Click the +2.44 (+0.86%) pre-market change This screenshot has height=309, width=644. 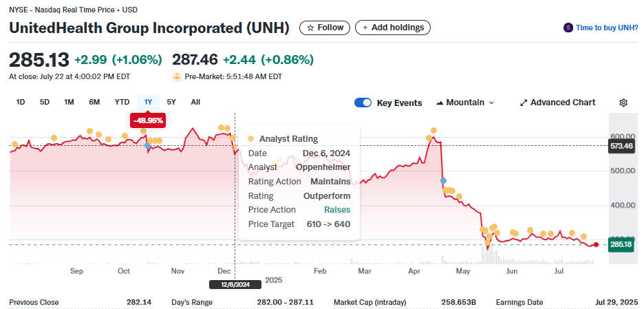(268, 60)
